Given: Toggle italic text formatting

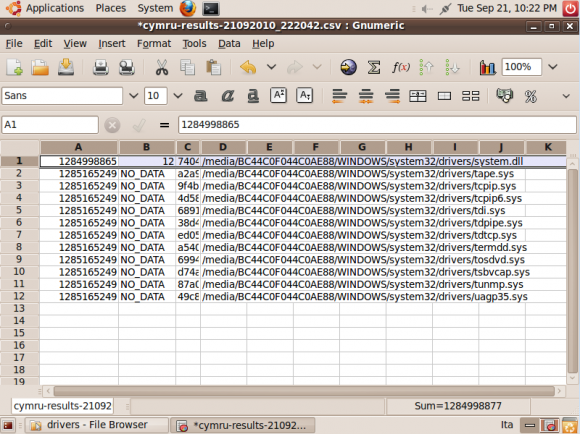Looking at the screenshot, I should [x=227, y=96].
